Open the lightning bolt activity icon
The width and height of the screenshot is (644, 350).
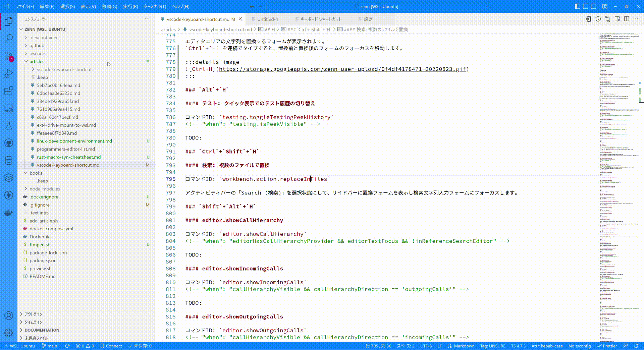[9, 195]
